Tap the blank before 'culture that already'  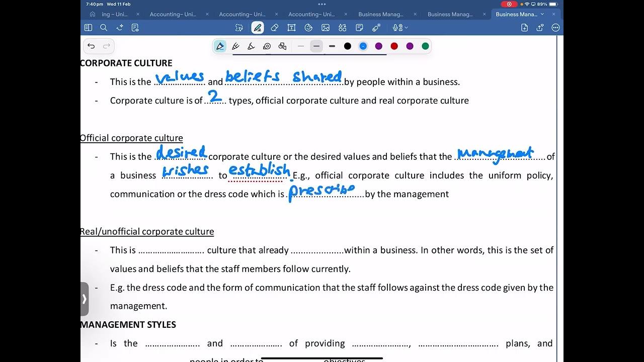click(x=171, y=250)
